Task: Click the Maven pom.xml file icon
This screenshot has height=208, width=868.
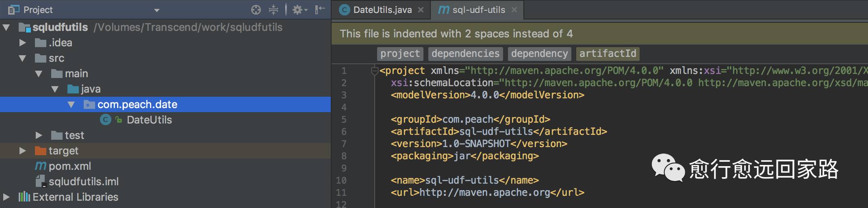Action: [x=40, y=166]
